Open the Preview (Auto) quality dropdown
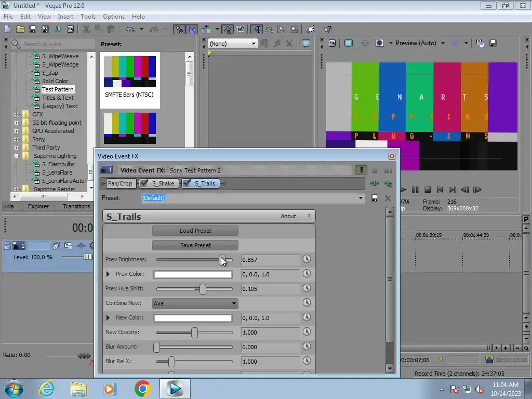The image size is (532, 399). 443,43
